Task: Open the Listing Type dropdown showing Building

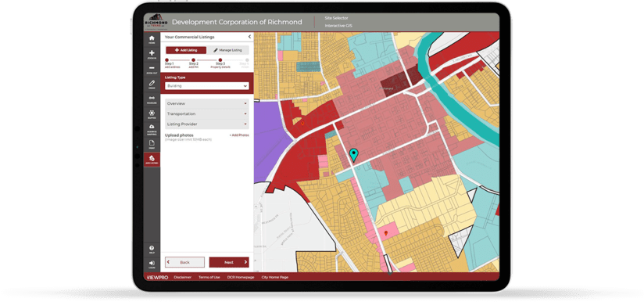Action: pos(206,86)
